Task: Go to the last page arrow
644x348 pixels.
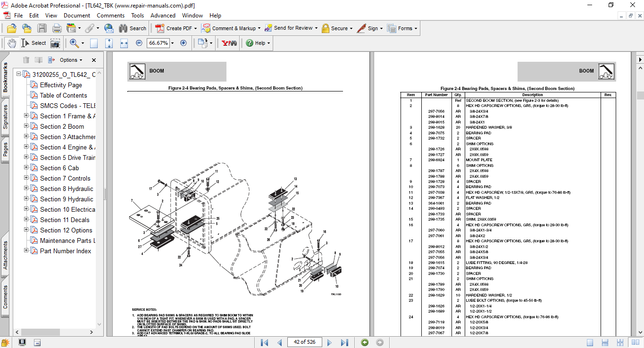Action: pos(344,342)
